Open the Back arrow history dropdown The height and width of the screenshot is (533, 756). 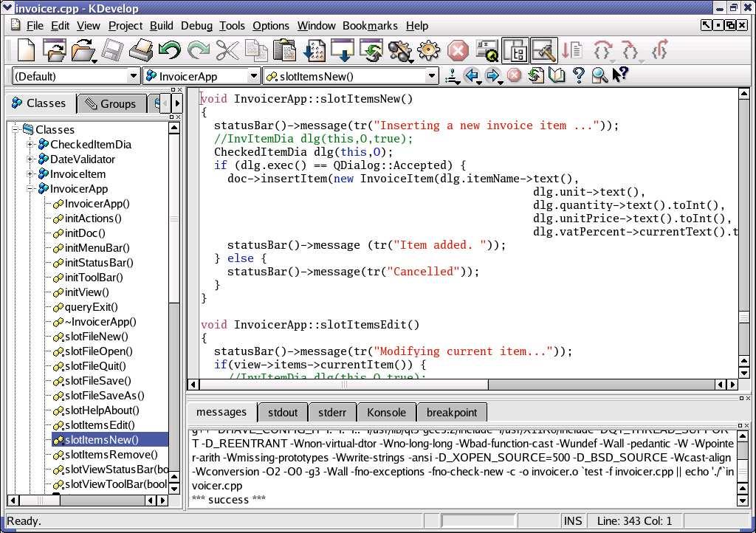[479, 83]
